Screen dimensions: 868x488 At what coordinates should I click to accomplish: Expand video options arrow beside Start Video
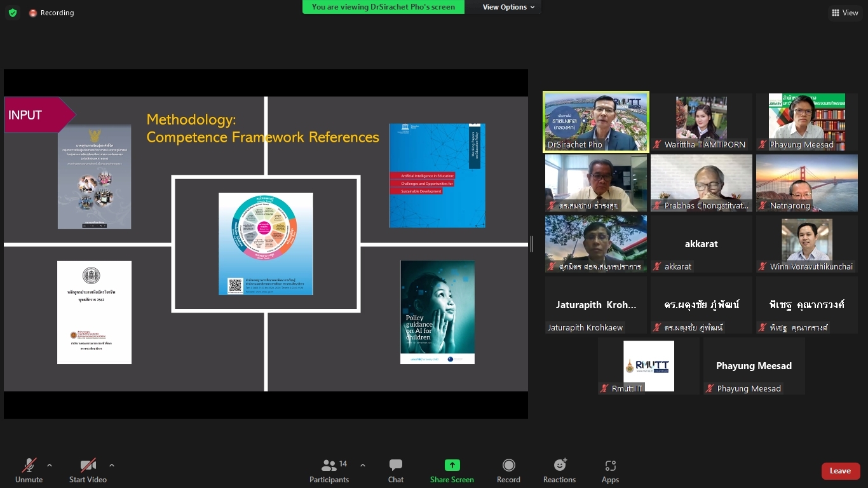112,465
